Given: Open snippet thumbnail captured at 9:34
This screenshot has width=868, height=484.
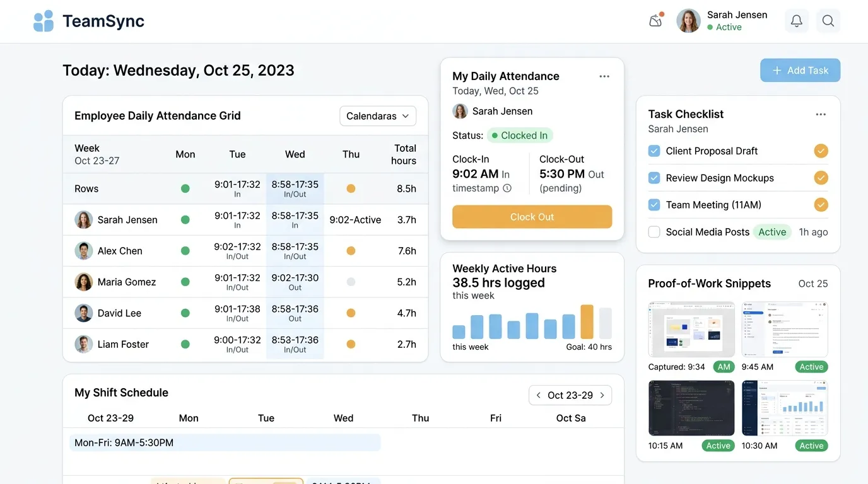Looking at the screenshot, I should (x=691, y=329).
